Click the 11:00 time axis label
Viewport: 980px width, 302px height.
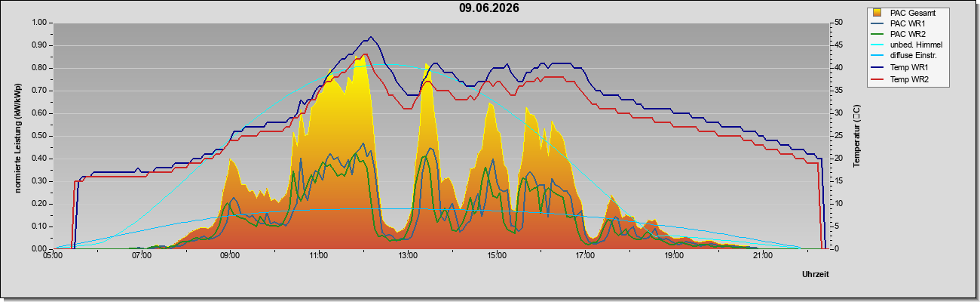319,256
